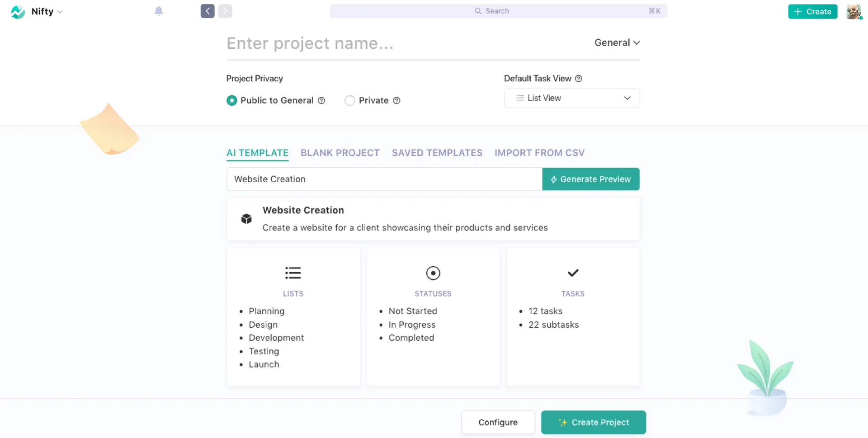Click the Generate Preview button
The height and width of the screenshot is (438, 868).
[590, 179]
